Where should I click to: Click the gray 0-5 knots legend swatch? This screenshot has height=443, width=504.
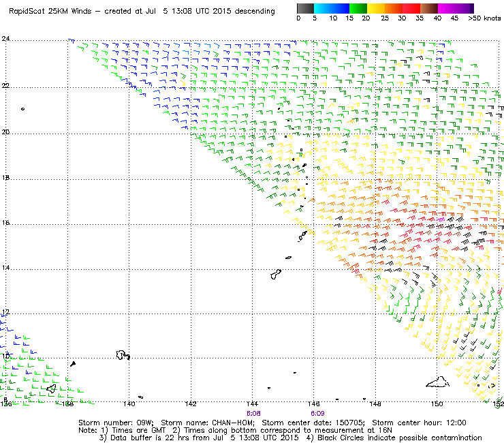point(305,8)
